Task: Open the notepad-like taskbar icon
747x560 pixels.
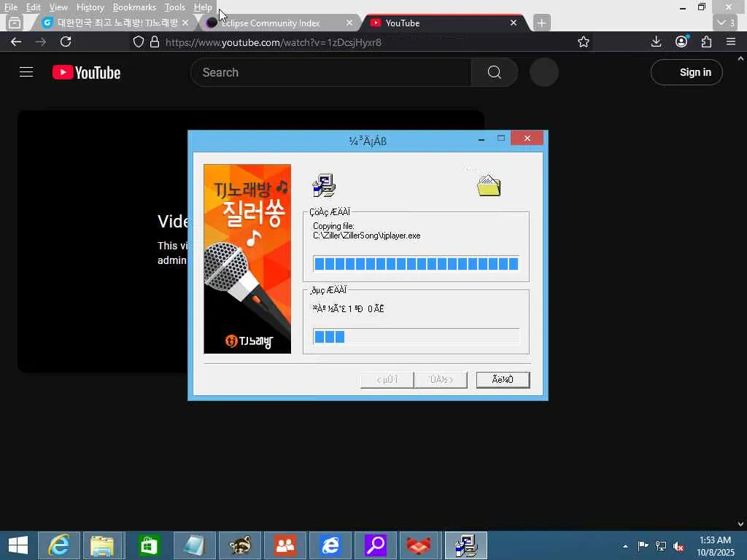Action: click(194, 545)
